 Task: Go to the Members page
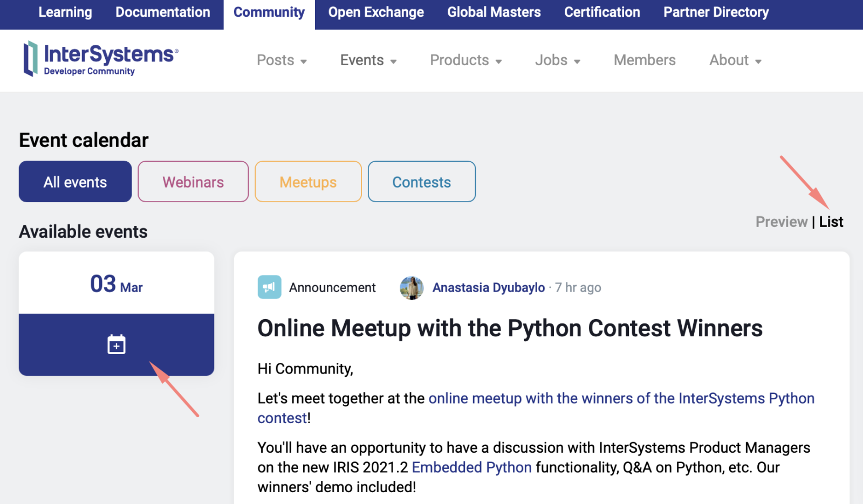tap(645, 60)
